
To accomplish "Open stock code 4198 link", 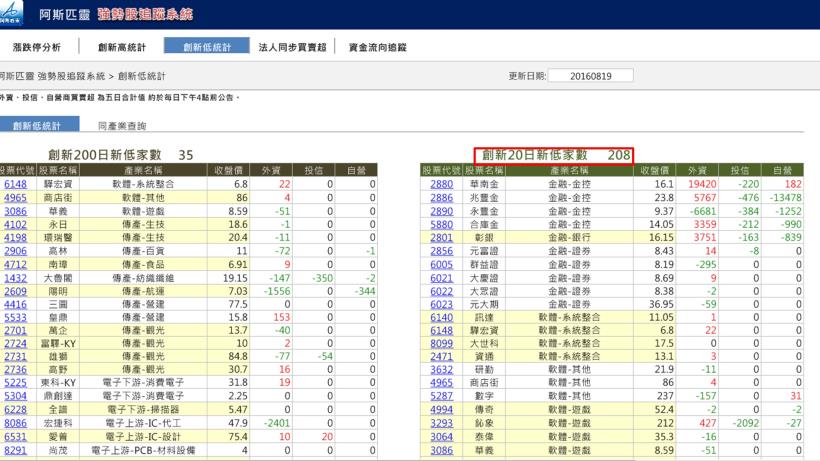I will pos(15,237).
